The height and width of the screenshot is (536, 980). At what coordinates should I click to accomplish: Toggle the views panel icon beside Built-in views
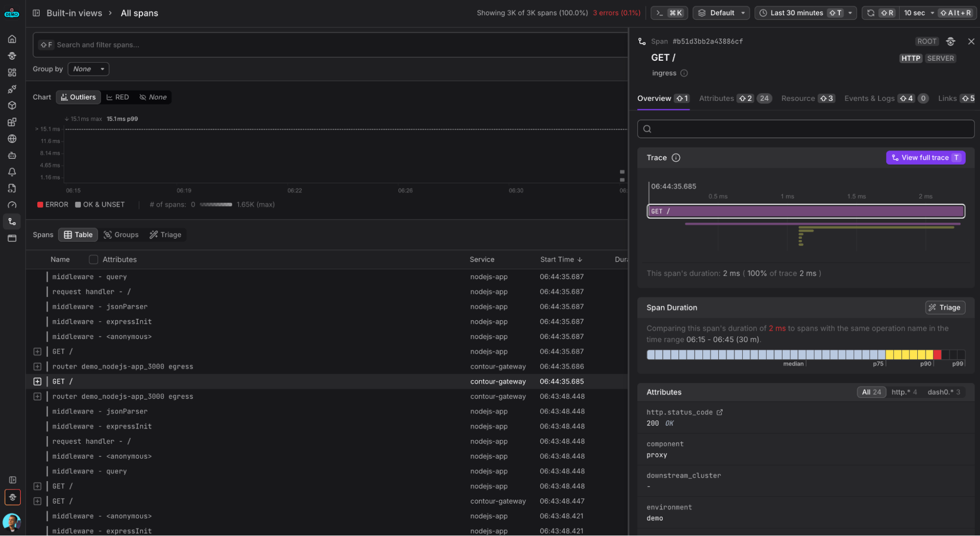(x=36, y=13)
